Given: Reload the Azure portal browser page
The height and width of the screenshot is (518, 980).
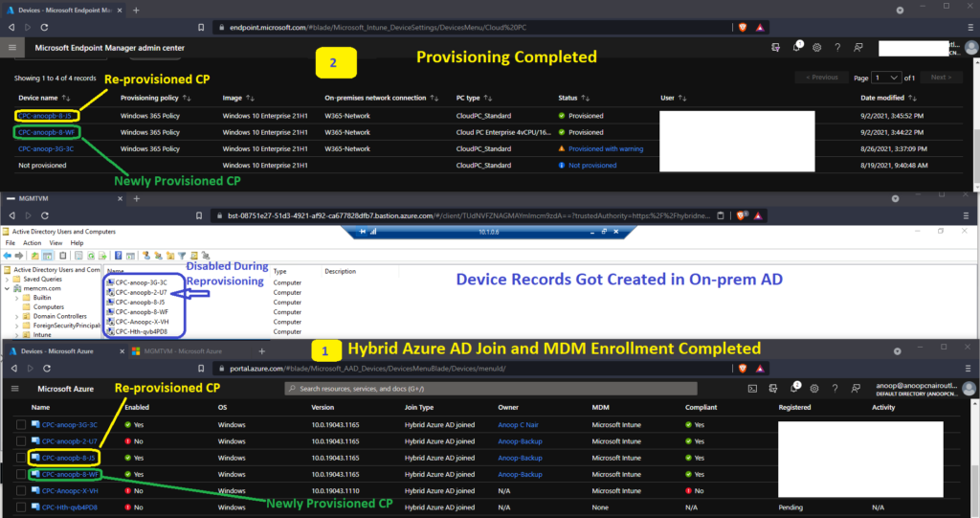Looking at the screenshot, I should tap(46, 369).
